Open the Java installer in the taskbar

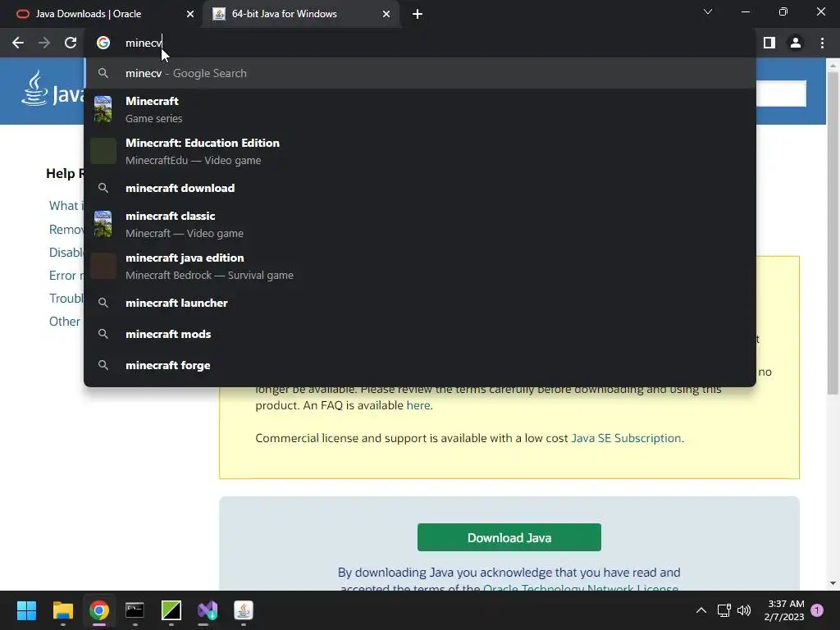243,610
